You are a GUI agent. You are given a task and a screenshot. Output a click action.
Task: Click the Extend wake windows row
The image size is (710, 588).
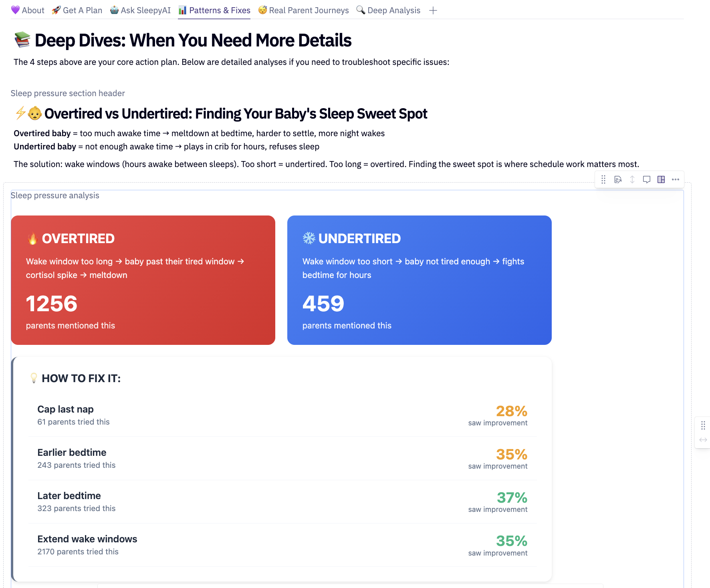tap(282, 545)
